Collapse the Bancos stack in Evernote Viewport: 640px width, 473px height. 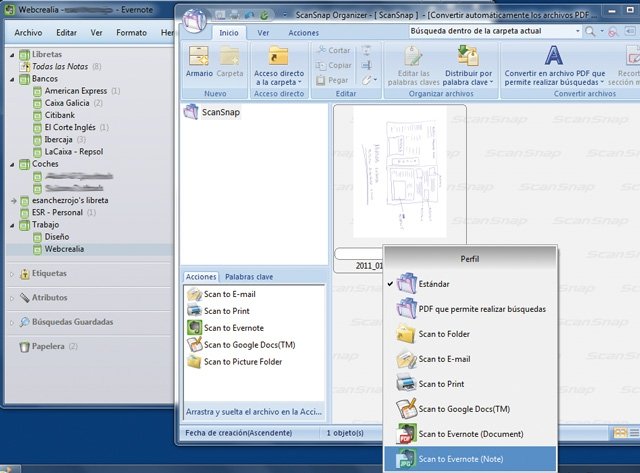point(12,79)
